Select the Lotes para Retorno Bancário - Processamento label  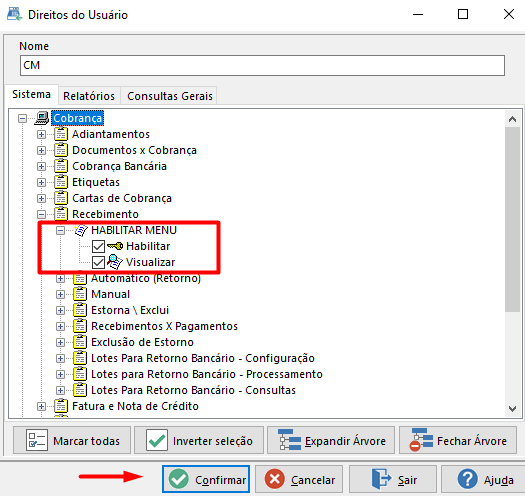tap(207, 374)
